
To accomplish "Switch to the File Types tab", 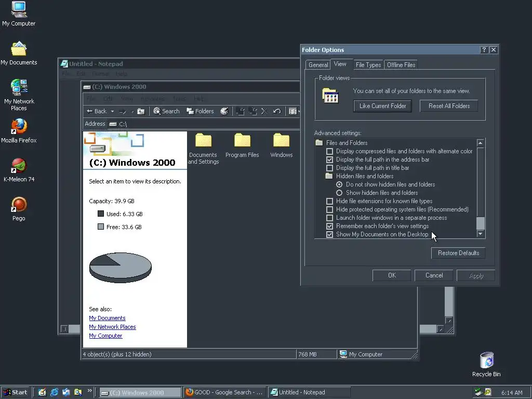I will 368,65.
